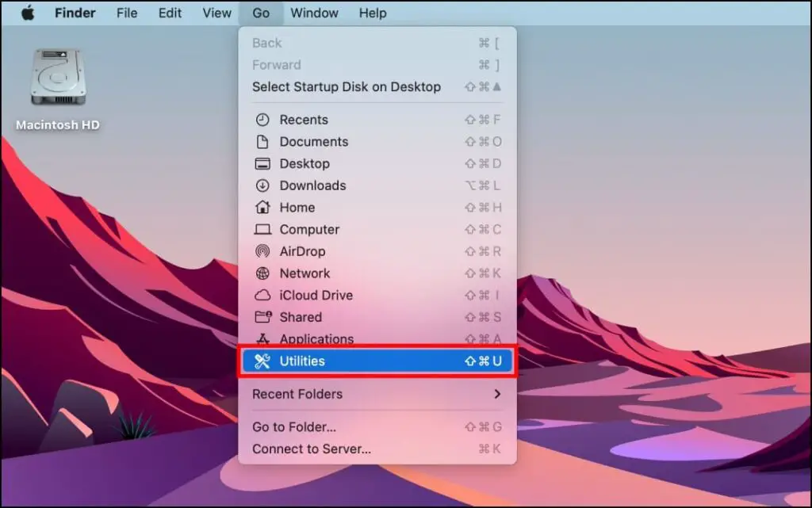Click the Utilities tools icon

(262, 361)
